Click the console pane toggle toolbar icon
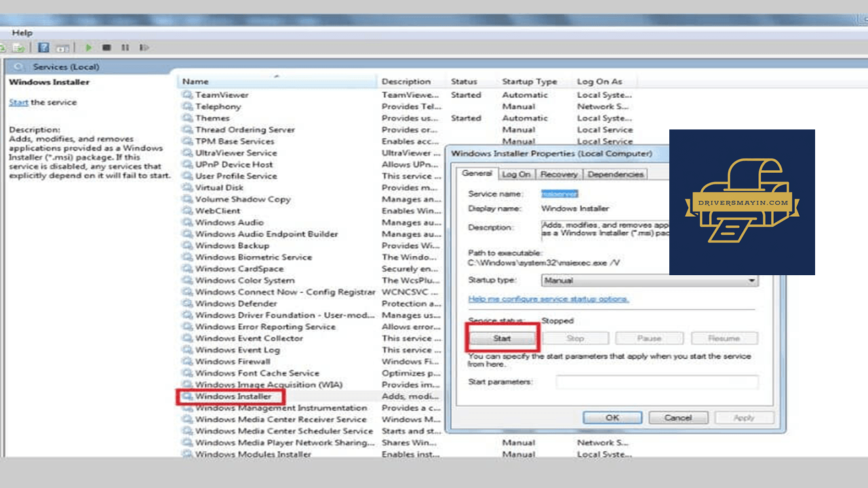Image resolution: width=868 pixels, height=488 pixels. tap(62, 47)
